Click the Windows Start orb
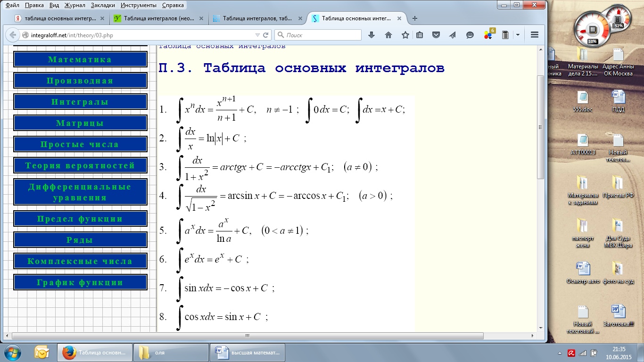This screenshot has height=362, width=644. pyautogui.click(x=12, y=352)
